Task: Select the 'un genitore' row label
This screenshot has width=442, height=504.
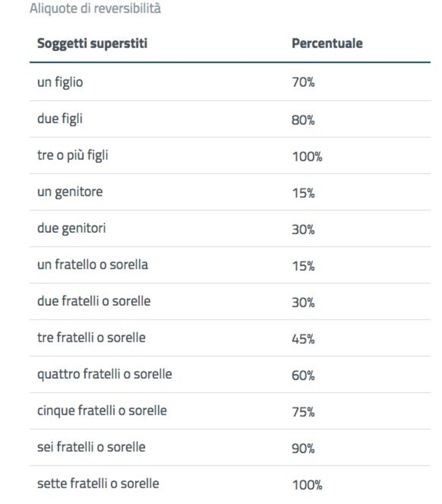Action: [70, 192]
